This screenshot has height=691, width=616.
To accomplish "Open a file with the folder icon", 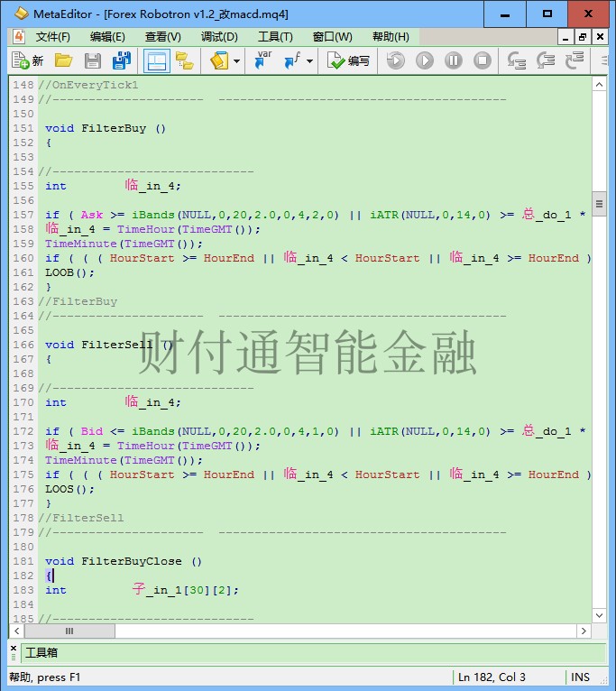I will point(63,60).
